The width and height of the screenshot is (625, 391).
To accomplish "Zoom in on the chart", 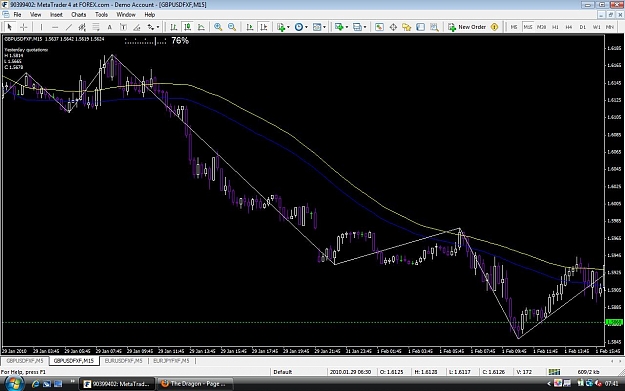I will pos(218,27).
